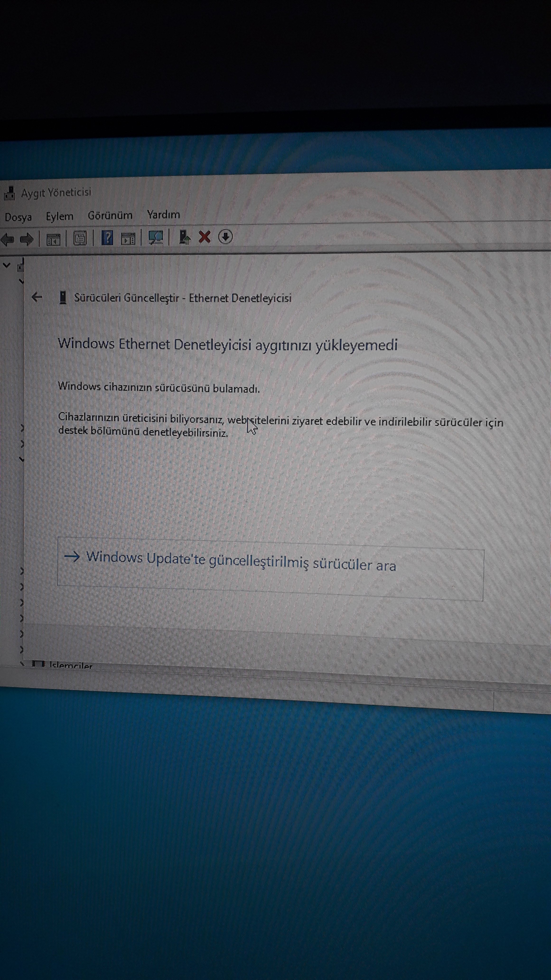This screenshot has width=551, height=980.
Task: Click the toolbar Forward arrow icon
Action: (26, 240)
